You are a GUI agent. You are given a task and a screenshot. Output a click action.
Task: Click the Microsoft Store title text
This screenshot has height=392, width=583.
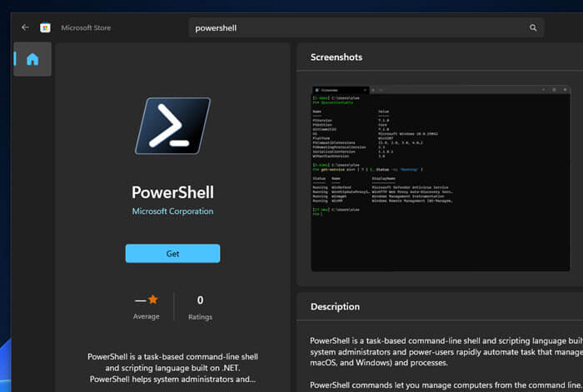(86, 27)
